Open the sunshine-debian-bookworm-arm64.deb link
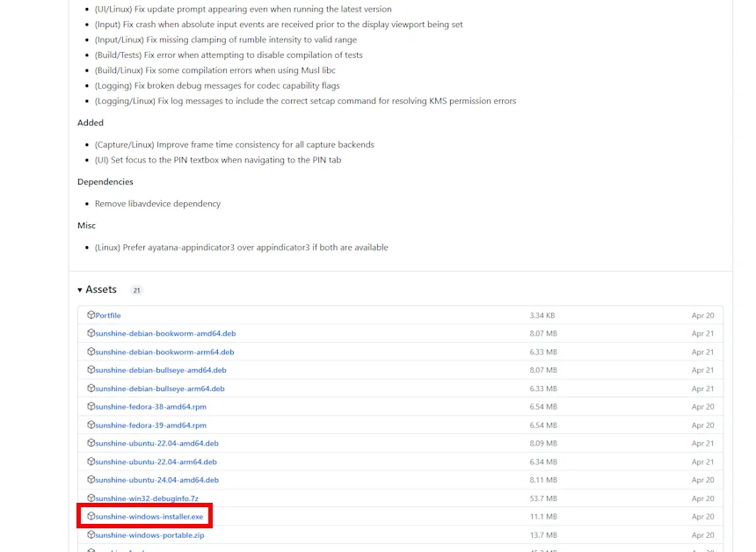This screenshot has height=552, width=756. (164, 352)
